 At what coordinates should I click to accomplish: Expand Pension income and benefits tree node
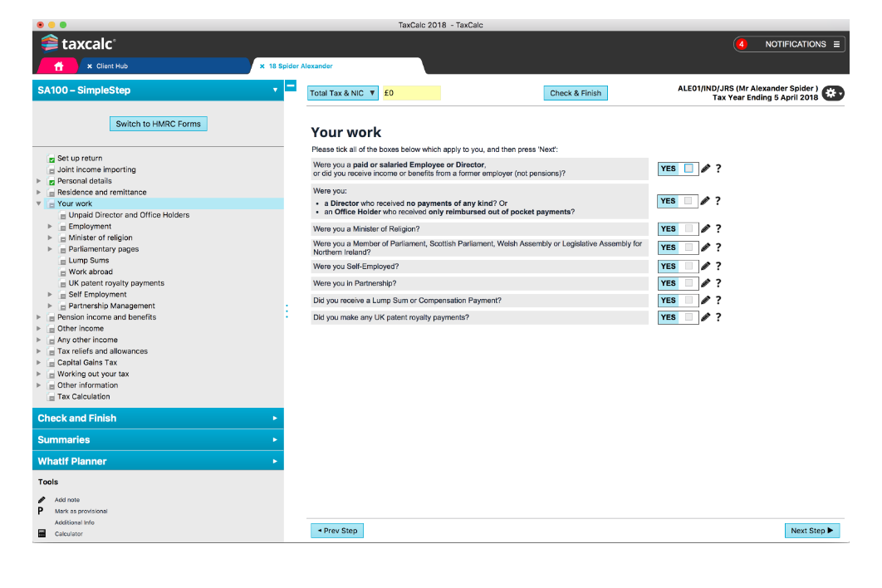[38, 317]
